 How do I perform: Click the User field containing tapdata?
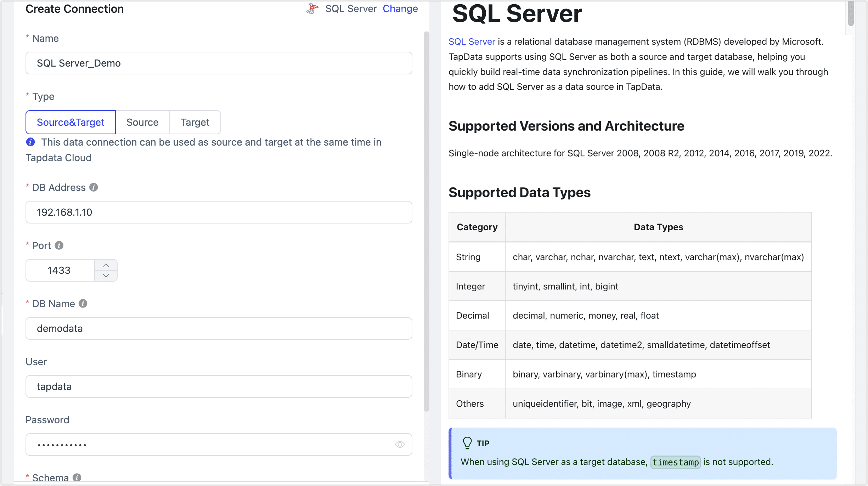219,386
